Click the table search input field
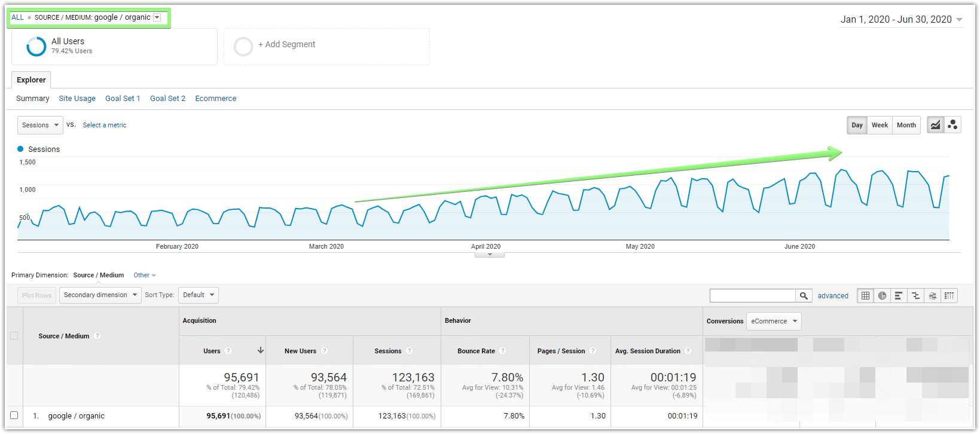The height and width of the screenshot is (434, 980). 752,296
